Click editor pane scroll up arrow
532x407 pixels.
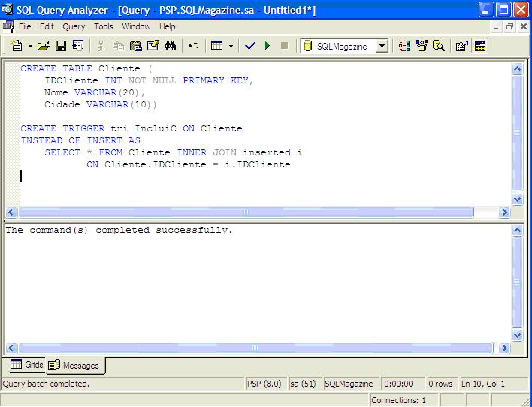tap(517, 69)
